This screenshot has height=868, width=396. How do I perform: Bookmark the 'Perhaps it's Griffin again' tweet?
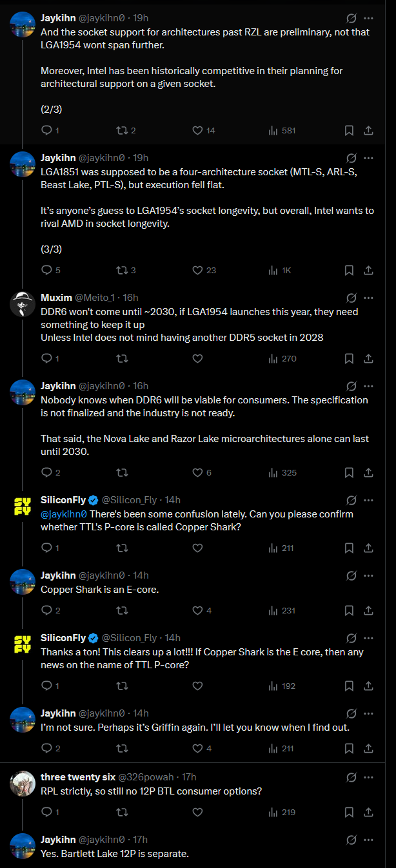tap(349, 748)
